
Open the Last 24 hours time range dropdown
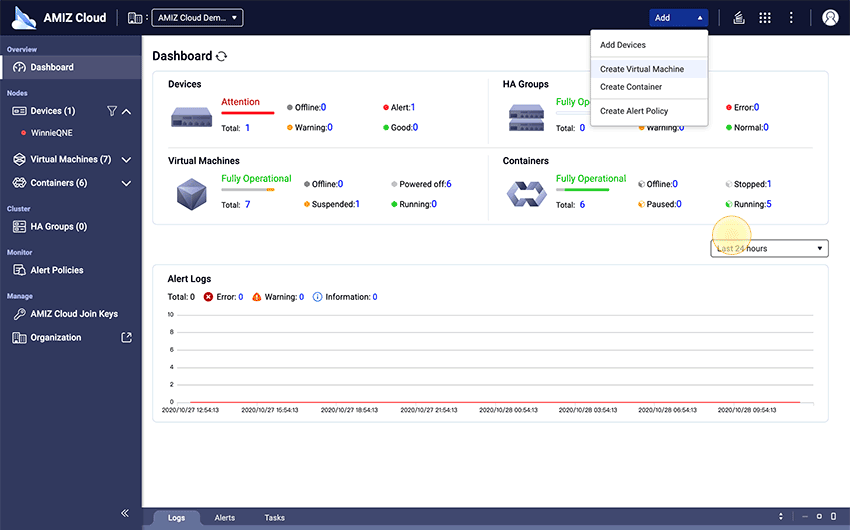(769, 248)
